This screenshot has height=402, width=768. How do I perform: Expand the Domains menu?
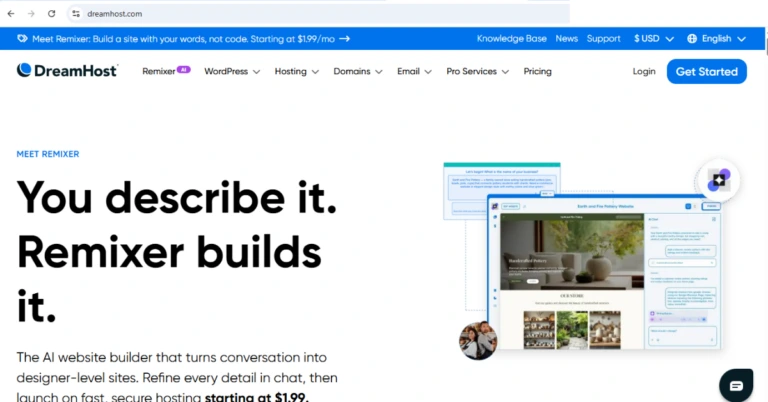(x=358, y=71)
